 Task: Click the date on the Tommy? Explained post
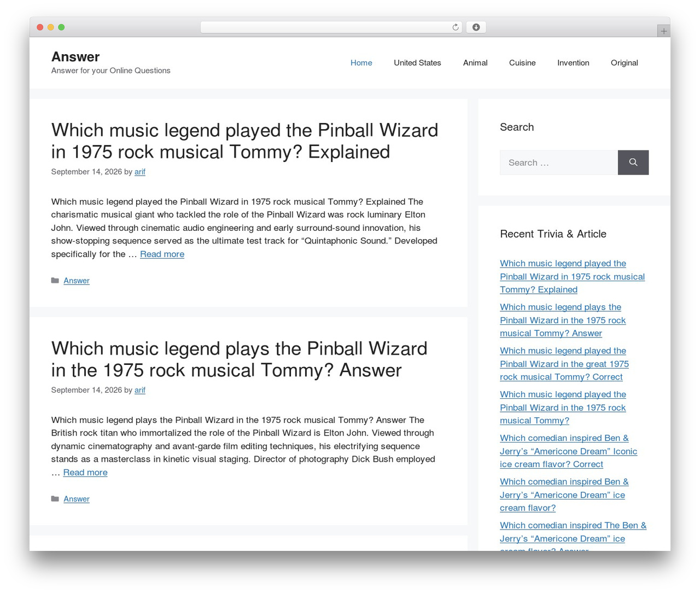(86, 172)
